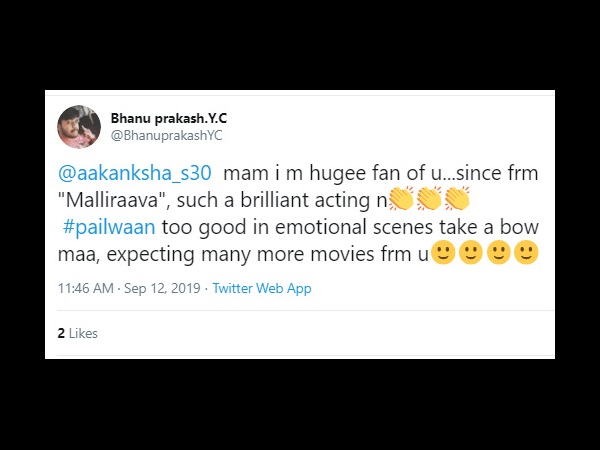Click the last smiley face emoji
Image resolution: width=600 pixels, height=450 pixels.
(x=527, y=252)
